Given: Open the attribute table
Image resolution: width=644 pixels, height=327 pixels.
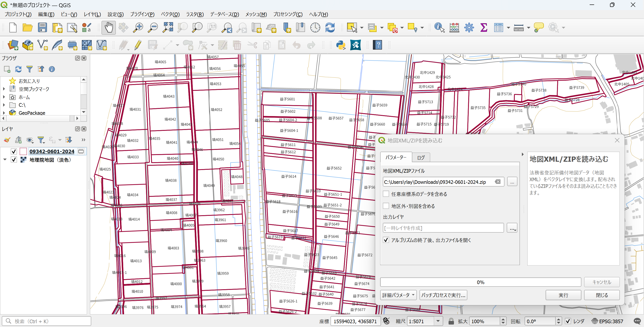Looking at the screenshot, I should point(499,28).
